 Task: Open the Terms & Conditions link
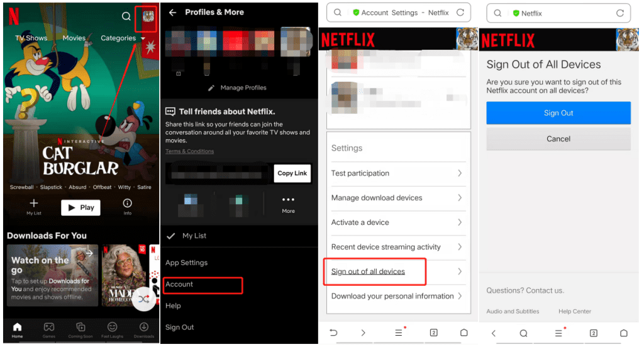189,151
